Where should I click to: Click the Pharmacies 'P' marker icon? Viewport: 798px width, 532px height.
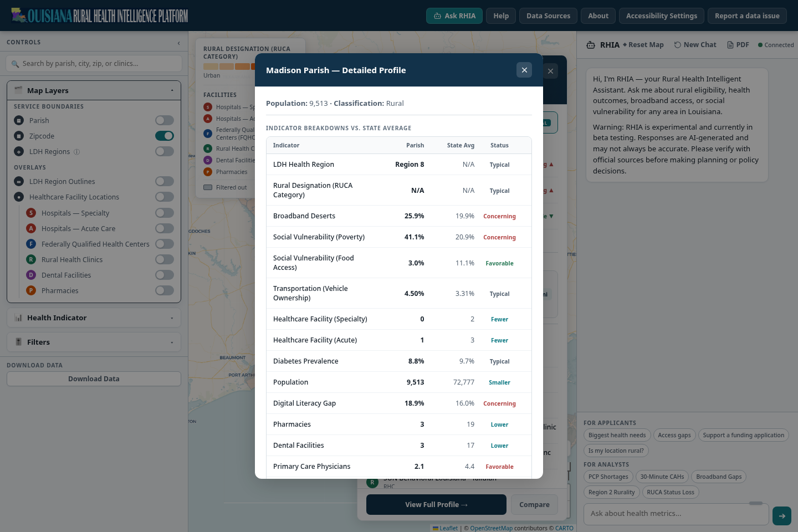point(31,290)
